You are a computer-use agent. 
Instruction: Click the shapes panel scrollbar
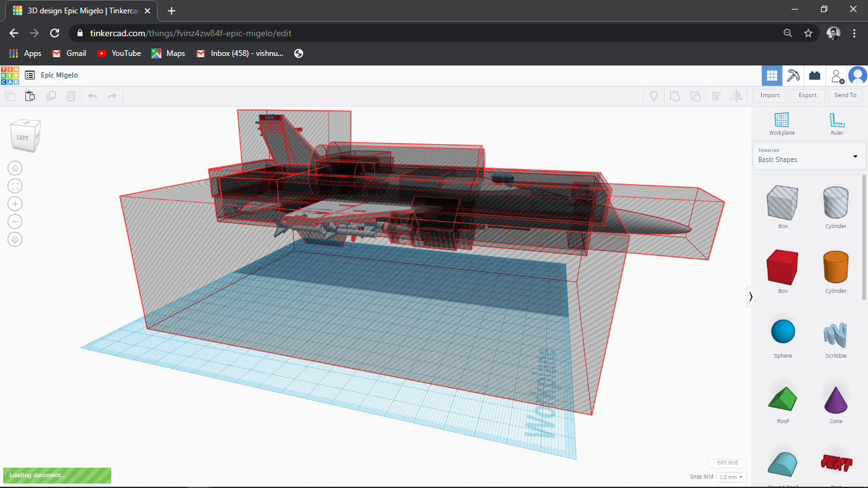coord(864,241)
